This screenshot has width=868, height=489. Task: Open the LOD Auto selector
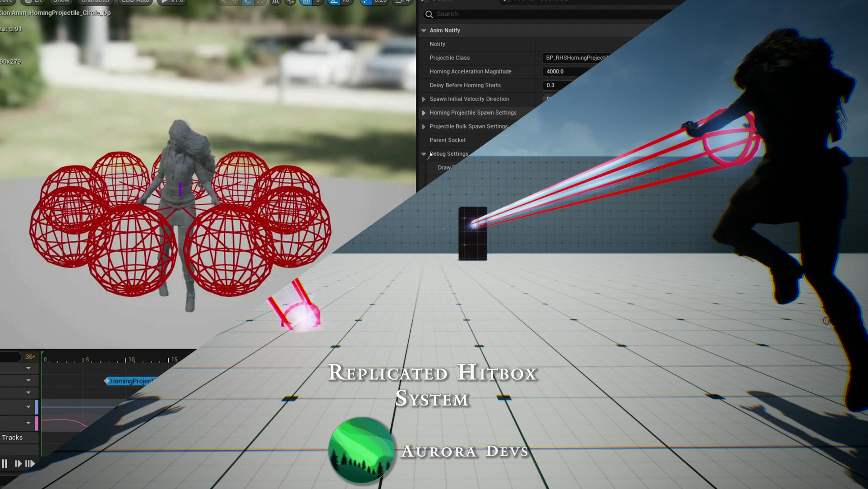(x=134, y=1)
